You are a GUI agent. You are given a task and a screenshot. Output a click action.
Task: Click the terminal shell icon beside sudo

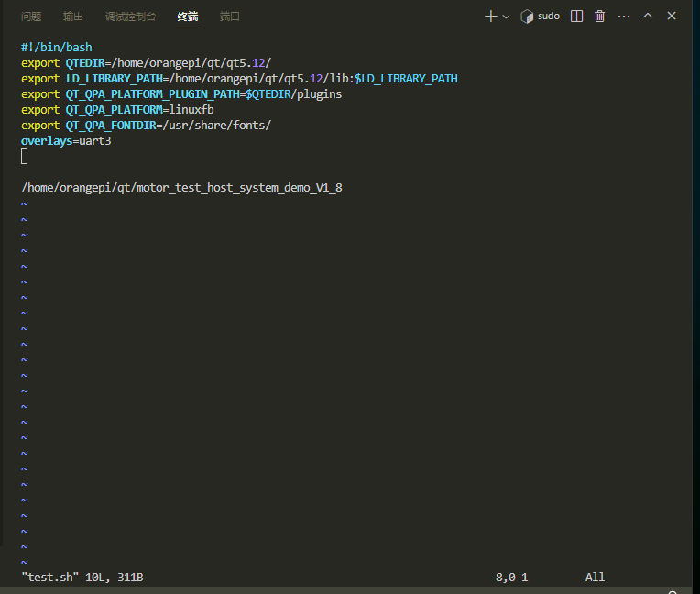[527, 16]
